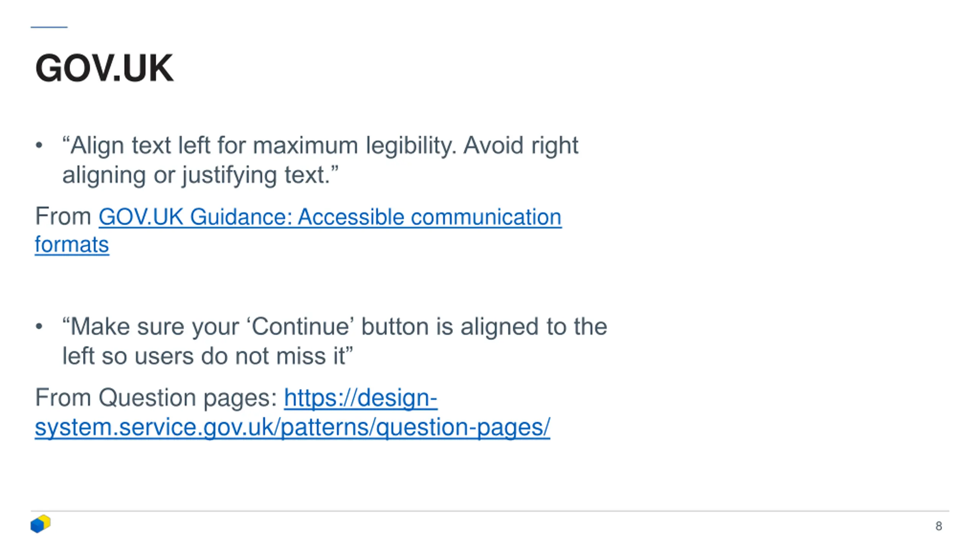Select the GOV.UK slide title
Screen dimensions: 980x551
105,68
